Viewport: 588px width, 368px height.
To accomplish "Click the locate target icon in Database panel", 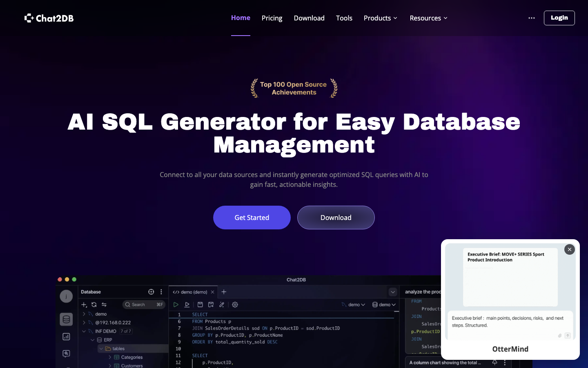I will [151, 292].
